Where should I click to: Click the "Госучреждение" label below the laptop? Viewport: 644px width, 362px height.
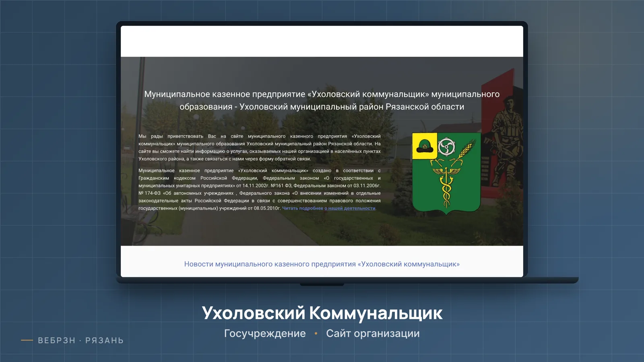pos(265,333)
